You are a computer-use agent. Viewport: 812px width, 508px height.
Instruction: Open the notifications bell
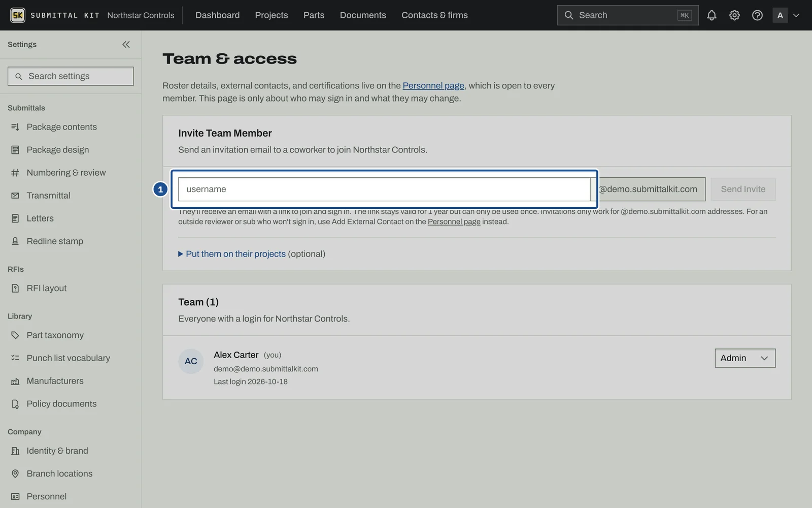pos(712,15)
